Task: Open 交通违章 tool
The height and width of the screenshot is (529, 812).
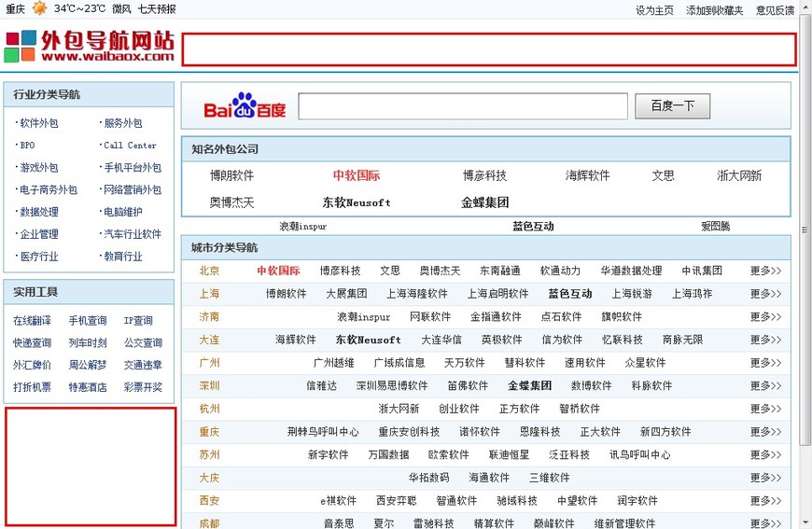Action: point(143,366)
